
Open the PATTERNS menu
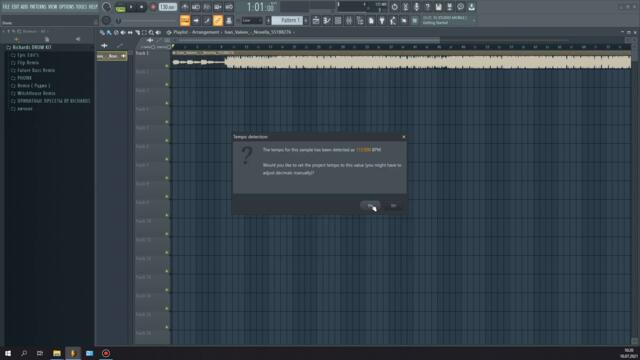click(38, 7)
